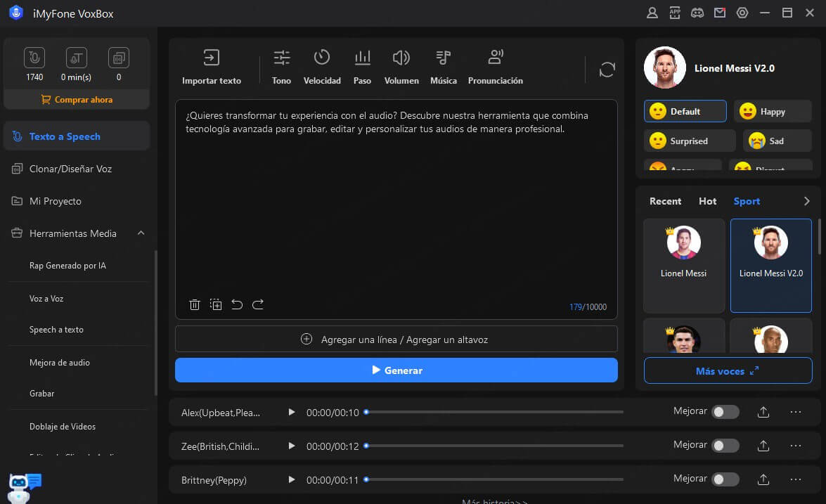The width and height of the screenshot is (826, 504).
Task: Collapse the Herramientas Media section
Action: pyautogui.click(x=141, y=233)
